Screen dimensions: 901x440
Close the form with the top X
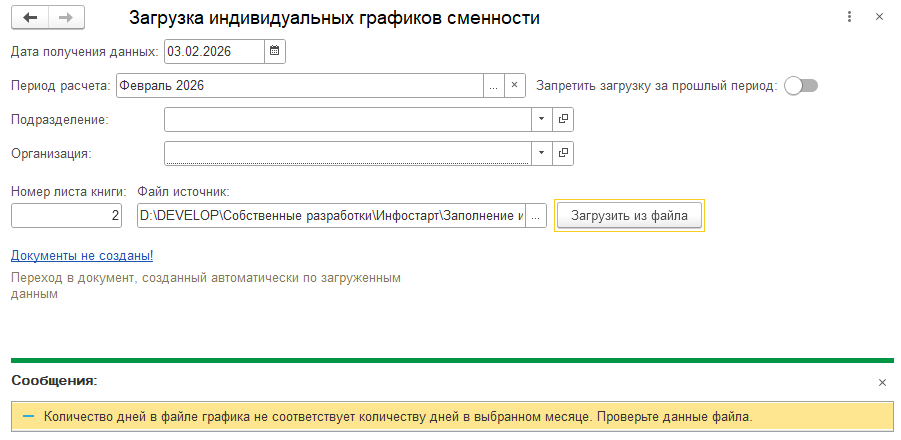[879, 17]
